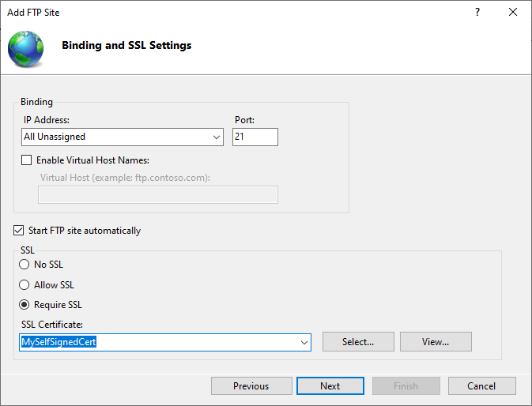The image size is (532, 406).
Task: Open the SSL Certificate dropdown list
Action: click(x=304, y=342)
